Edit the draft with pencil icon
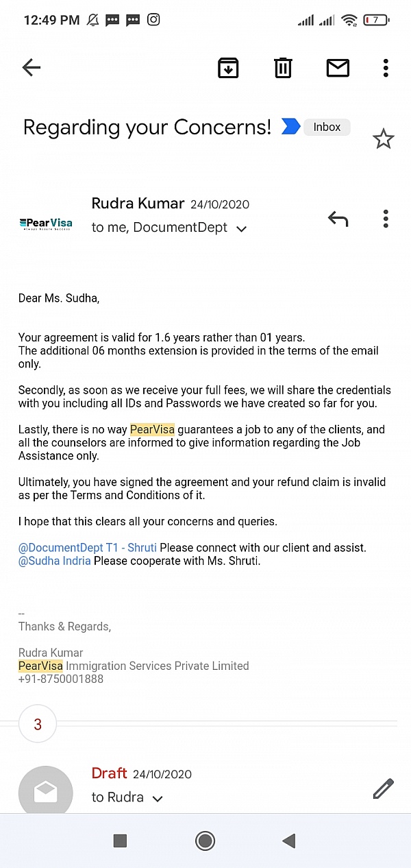 (x=383, y=788)
